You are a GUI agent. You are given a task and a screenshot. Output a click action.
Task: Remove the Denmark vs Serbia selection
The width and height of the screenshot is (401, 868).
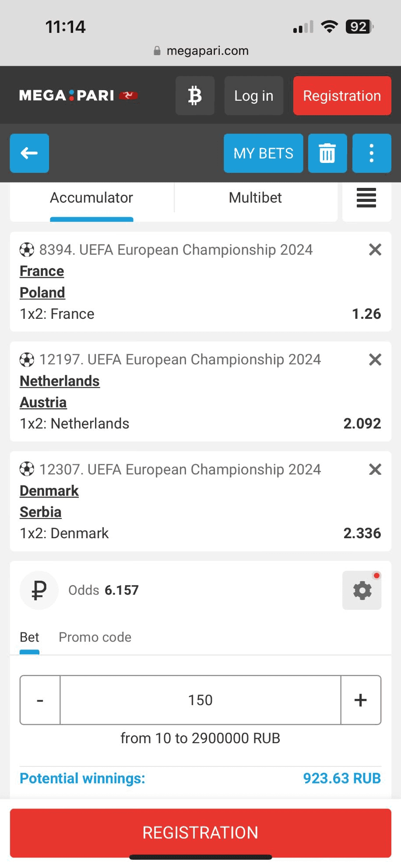[375, 469]
